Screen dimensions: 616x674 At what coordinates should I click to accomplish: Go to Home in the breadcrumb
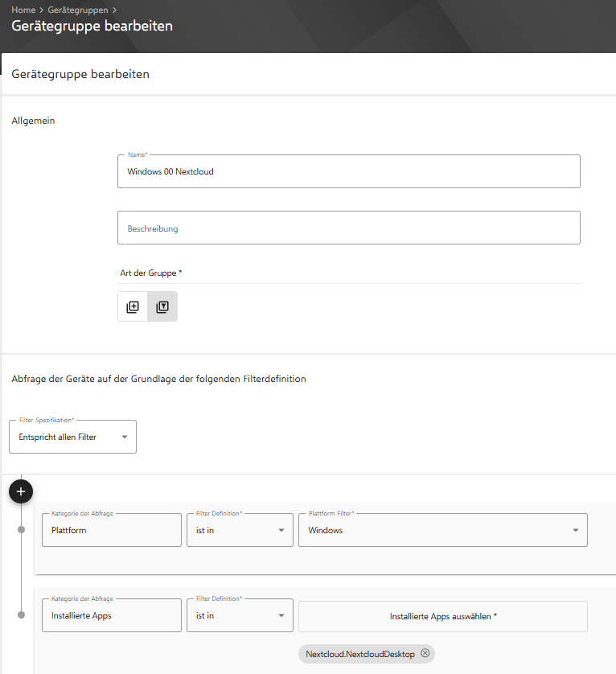(x=23, y=10)
